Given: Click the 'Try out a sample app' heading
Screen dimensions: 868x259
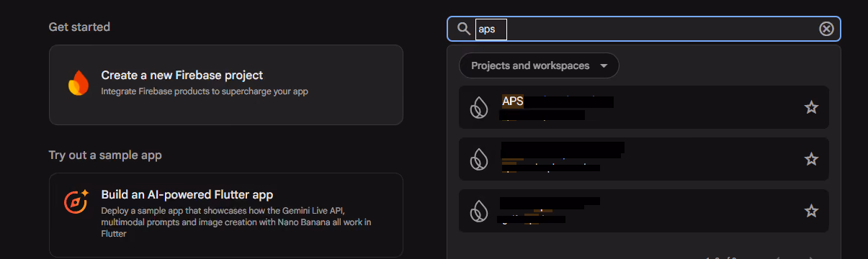Looking at the screenshot, I should tap(105, 155).
